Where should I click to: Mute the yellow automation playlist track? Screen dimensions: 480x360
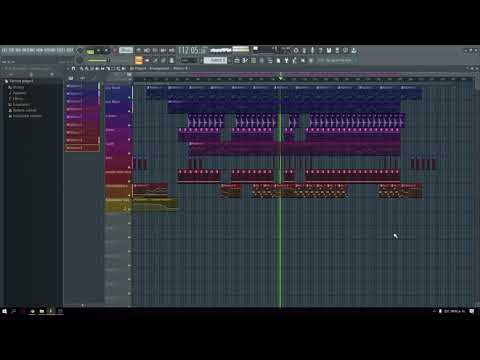coord(129,209)
